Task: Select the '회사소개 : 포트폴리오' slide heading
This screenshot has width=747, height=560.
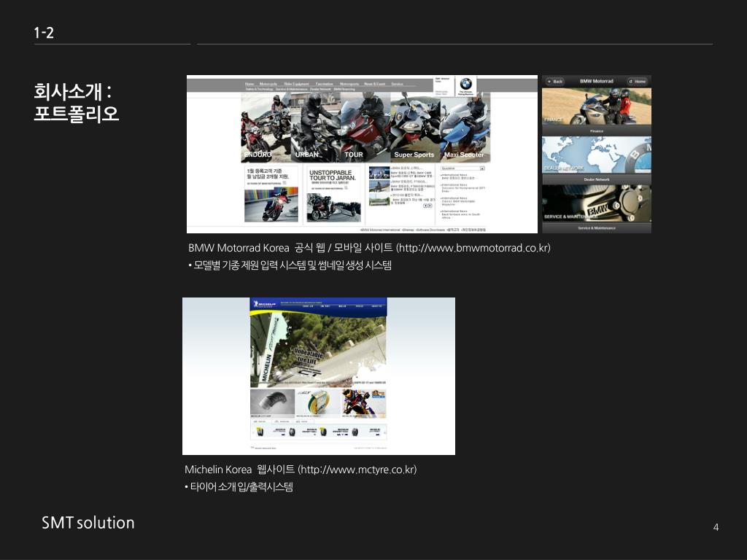Action: tap(76, 102)
